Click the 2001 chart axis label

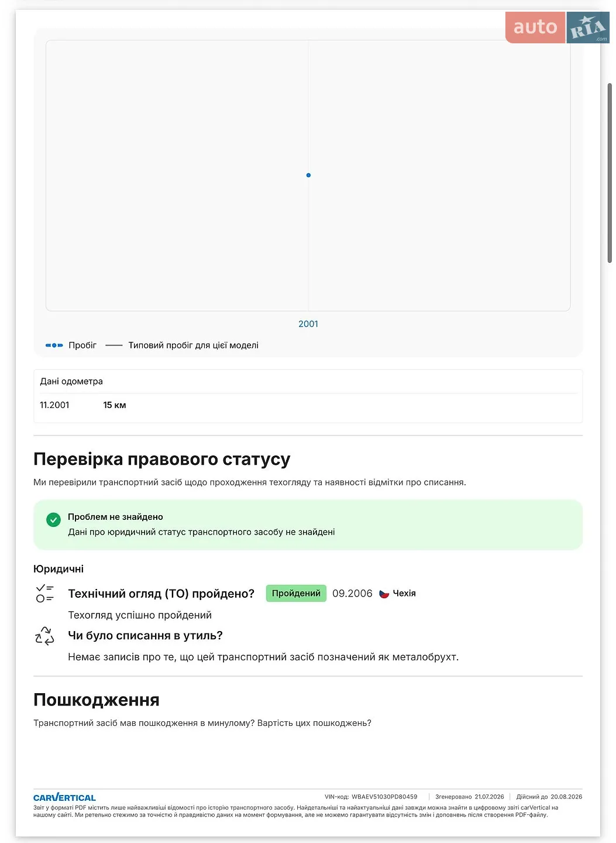click(308, 324)
